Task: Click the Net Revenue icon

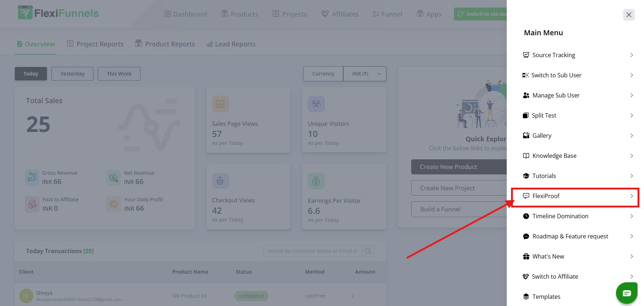Action: [114, 178]
